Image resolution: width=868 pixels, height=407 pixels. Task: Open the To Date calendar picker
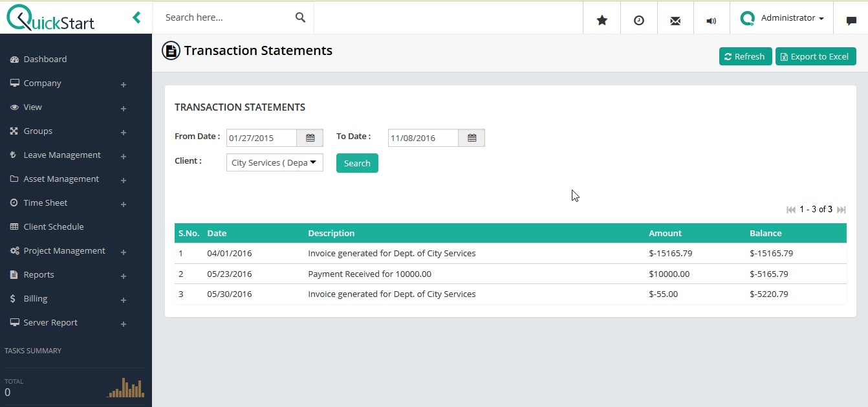coord(472,137)
